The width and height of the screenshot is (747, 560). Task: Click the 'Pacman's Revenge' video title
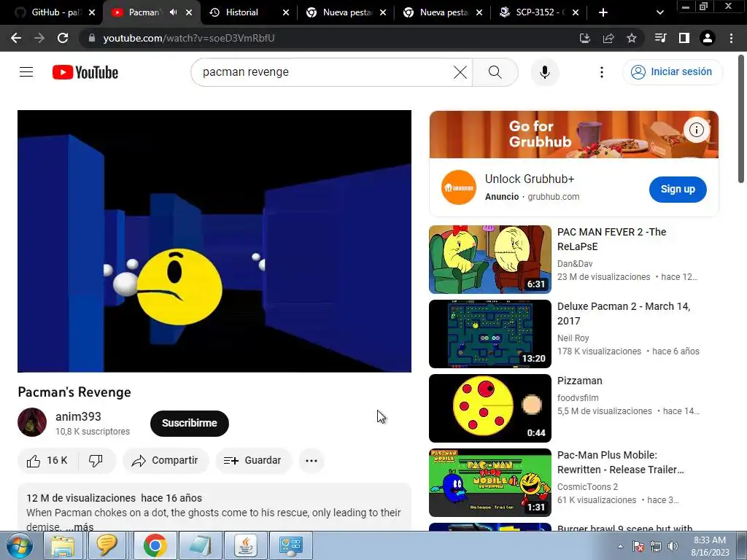[x=74, y=392]
